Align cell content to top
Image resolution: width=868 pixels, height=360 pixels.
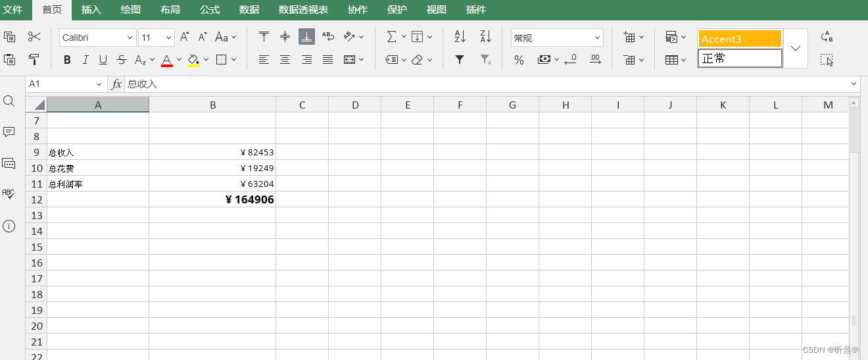tap(264, 37)
